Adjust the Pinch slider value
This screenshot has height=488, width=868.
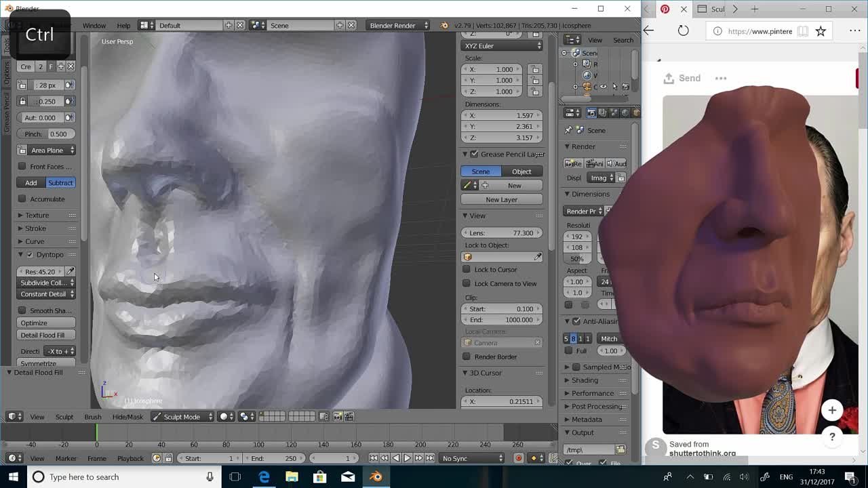45,134
